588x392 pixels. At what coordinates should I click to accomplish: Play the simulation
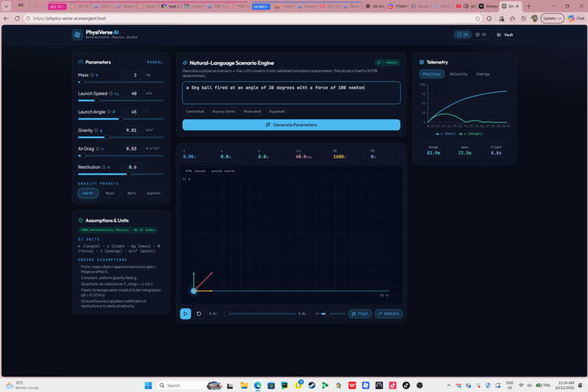[185, 314]
